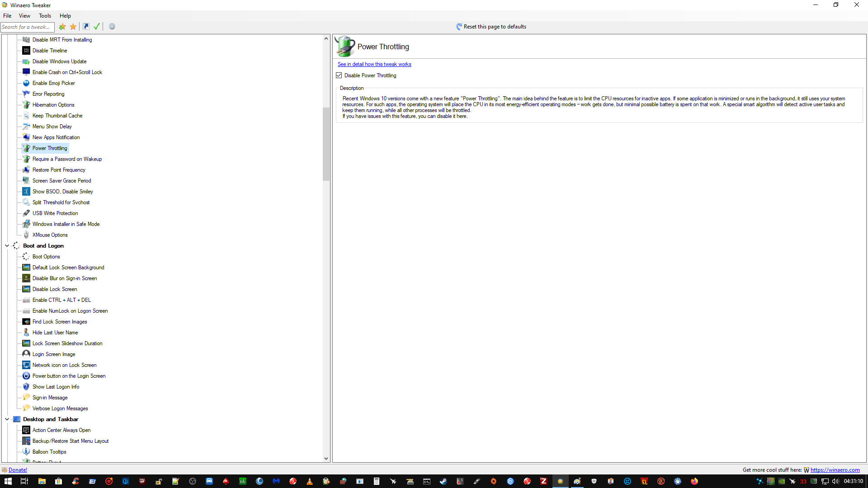The width and height of the screenshot is (868, 488).
Task: Open the Windows Start button
Action: pos(8,481)
